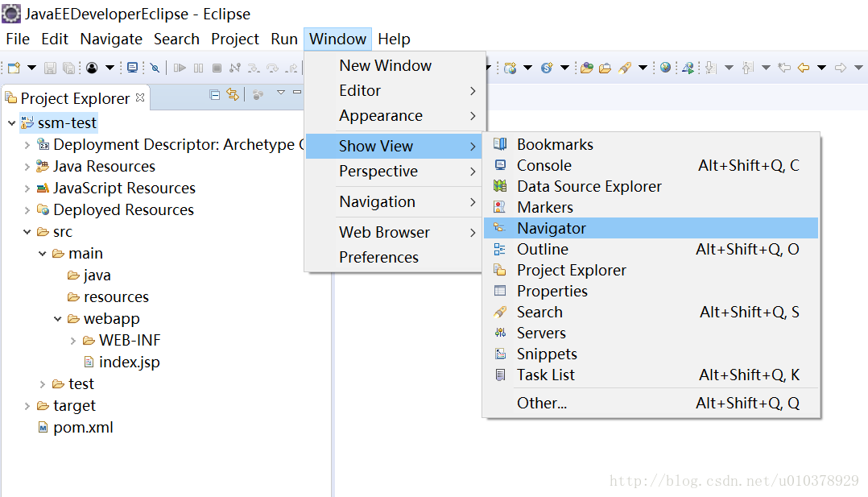868x497 pixels.
Task: Expand the WEB-INF folder
Action: 73,341
